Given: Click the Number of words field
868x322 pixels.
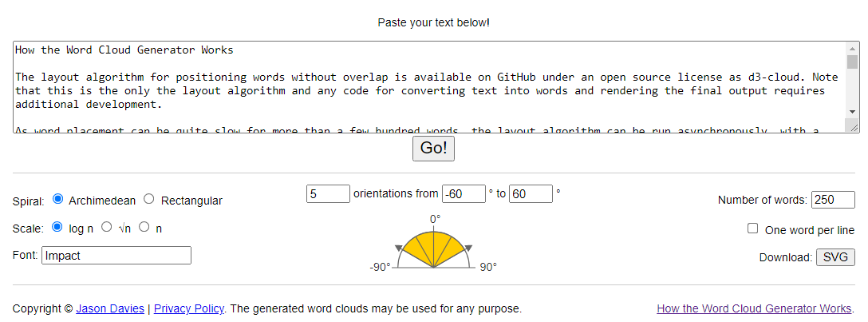Looking at the screenshot, I should pos(833,200).
